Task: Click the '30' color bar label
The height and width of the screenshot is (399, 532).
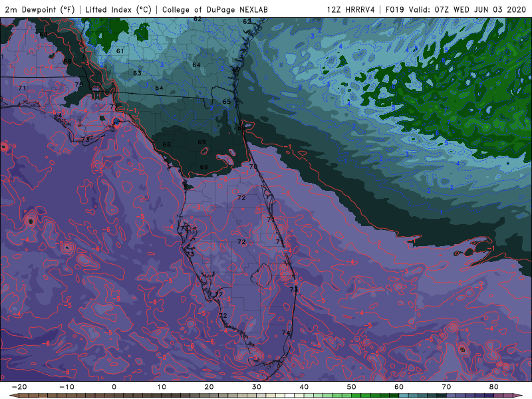Action: point(257,387)
